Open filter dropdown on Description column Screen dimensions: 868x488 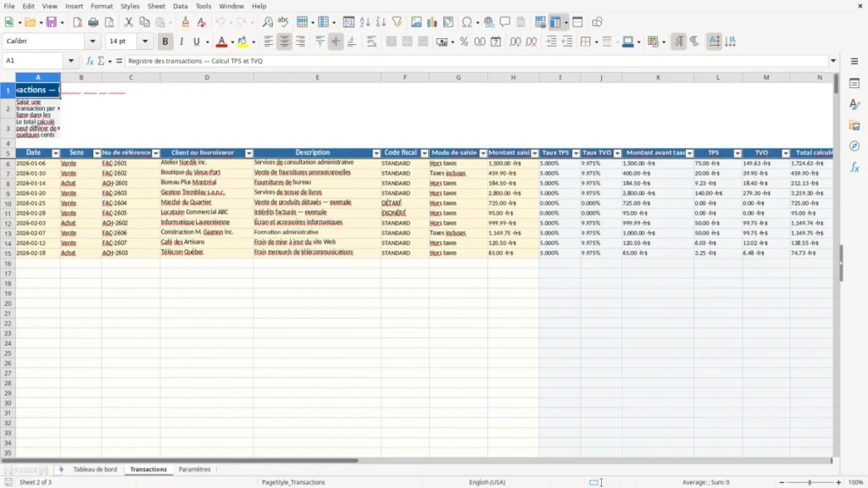click(x=376, y=153)
